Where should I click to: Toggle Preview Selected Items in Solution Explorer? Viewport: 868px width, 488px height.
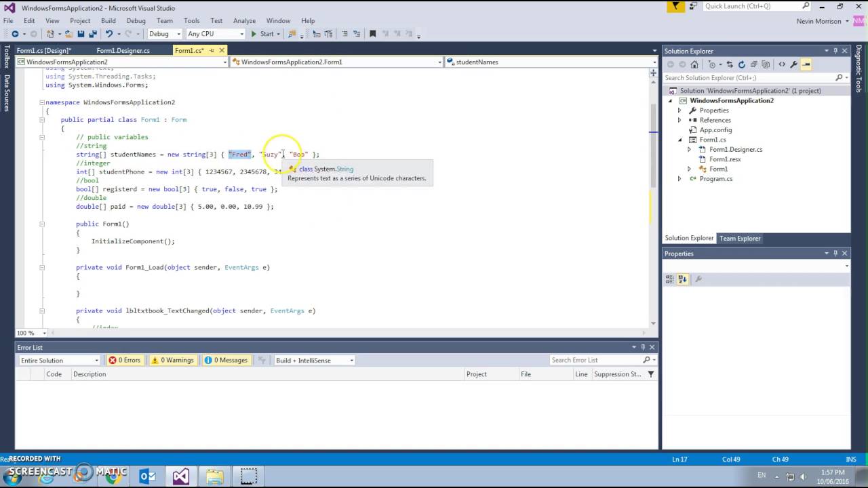(806, 64)
